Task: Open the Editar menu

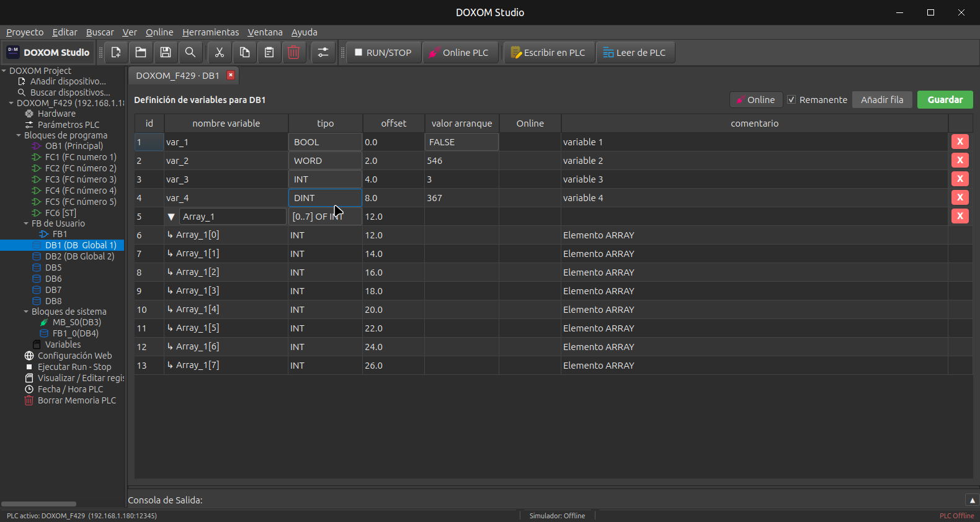Action: click(x=65, y=32)
